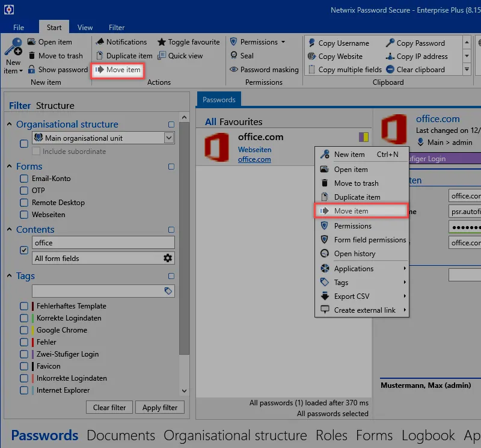Image resolution: width=481 pixels, height=448 pixels.
Task: Toggle favourite with the star icon
Action: pyautogui.click(x=162, y=42)
